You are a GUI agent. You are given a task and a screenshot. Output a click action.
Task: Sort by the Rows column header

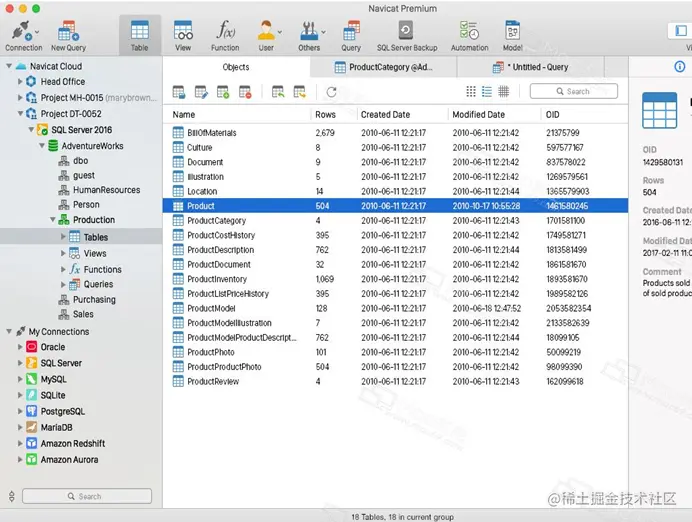coord(334,115)
